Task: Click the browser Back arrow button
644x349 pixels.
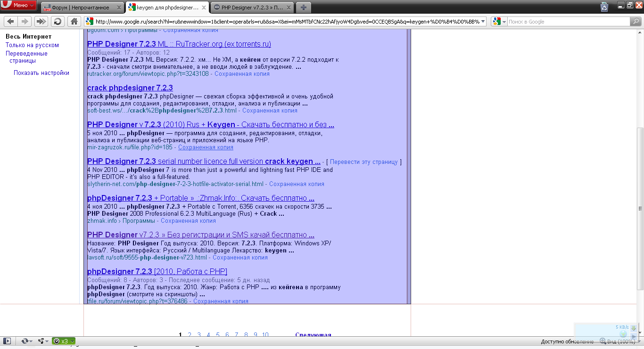Action: [x=11, y=21]
